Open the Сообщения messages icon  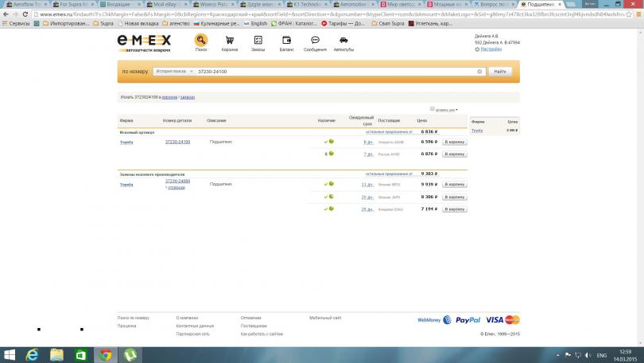[315, 41]
